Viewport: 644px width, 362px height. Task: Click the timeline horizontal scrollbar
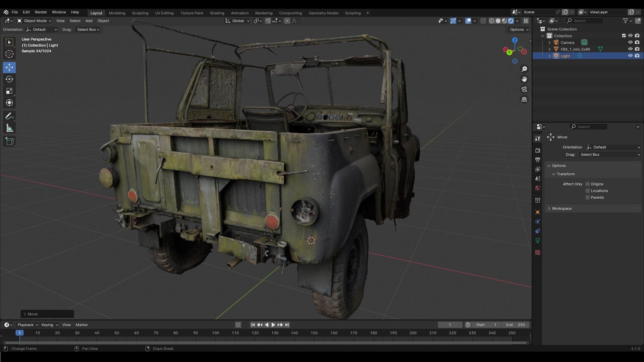[266, 343]
